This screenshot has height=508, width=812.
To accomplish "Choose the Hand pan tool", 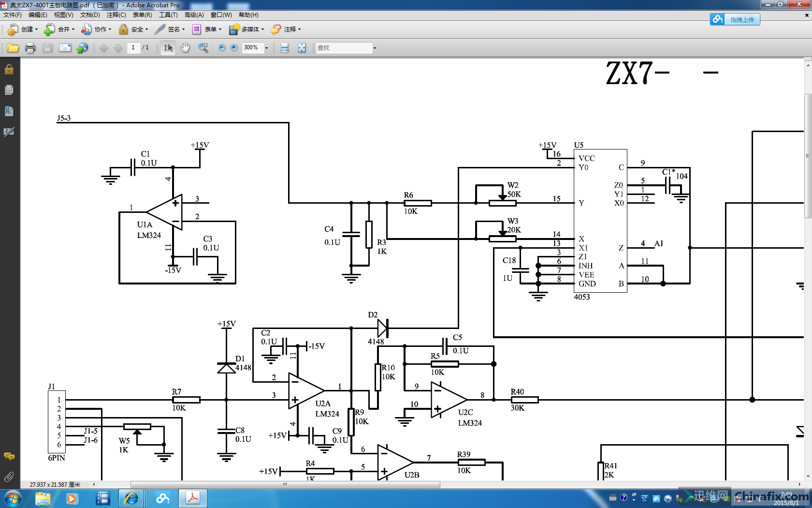I will pyautogui.click(x=185, y=48).
